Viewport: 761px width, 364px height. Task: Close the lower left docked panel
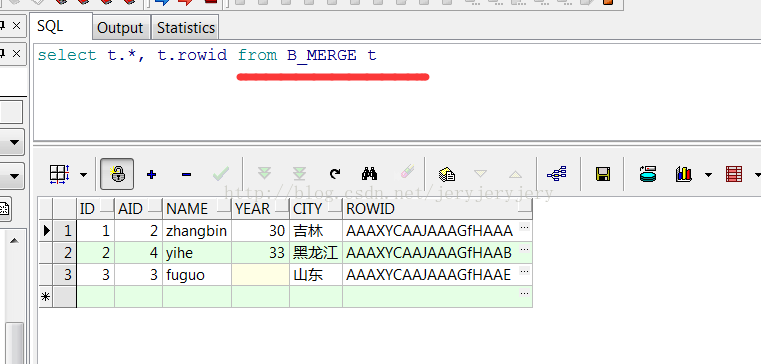pyautogui.click(x=17, y=53)
